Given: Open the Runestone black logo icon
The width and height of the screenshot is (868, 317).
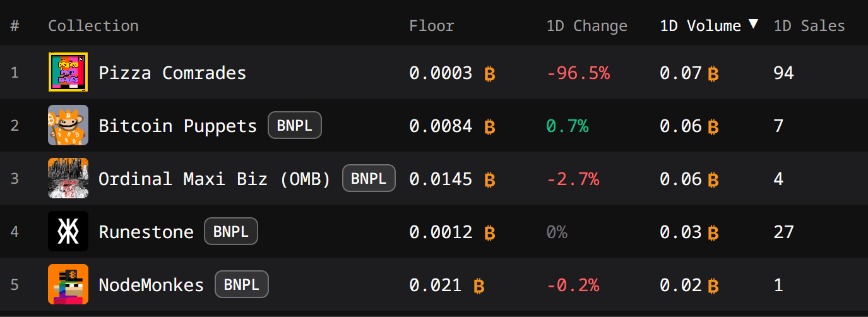Looking at the screenshot, I should tap(68, 231).
